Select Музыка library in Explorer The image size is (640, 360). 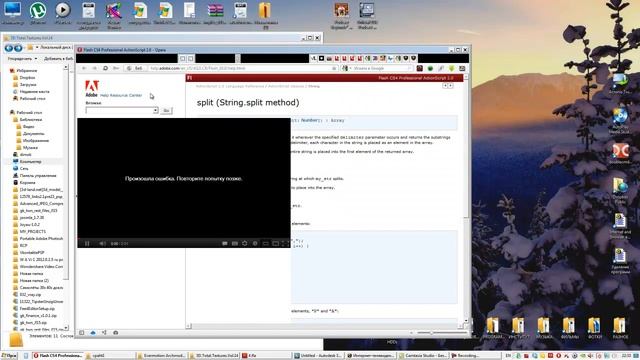(30, 147)
